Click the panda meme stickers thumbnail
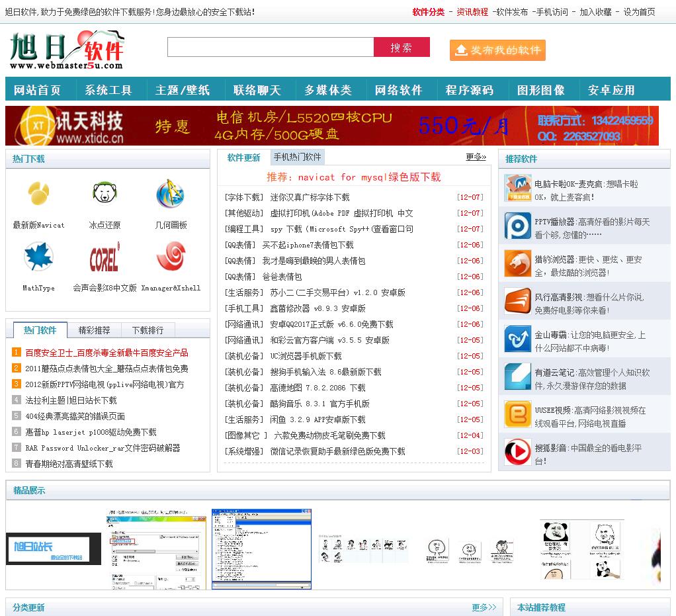Image resolution: width=676 pixels, height=616 pixels. pos(582,550)
